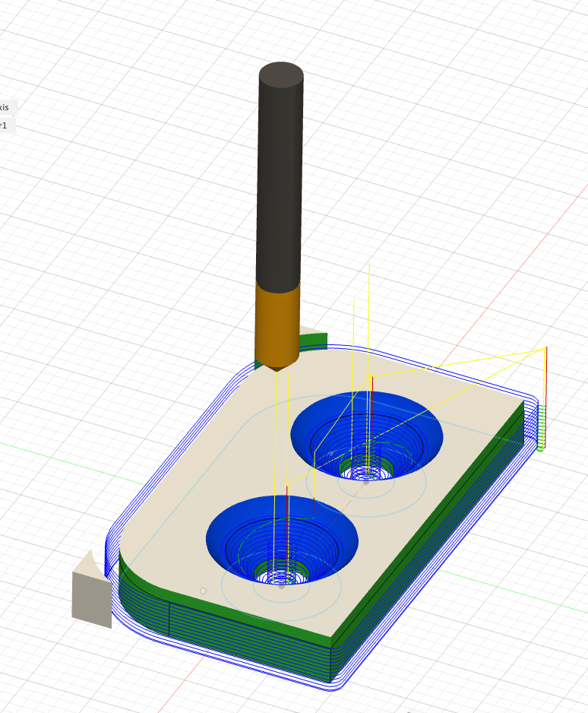Select the front blue countersunk pocket
Image resolution: width=588 pixels, height=713 pixels.
228,532
